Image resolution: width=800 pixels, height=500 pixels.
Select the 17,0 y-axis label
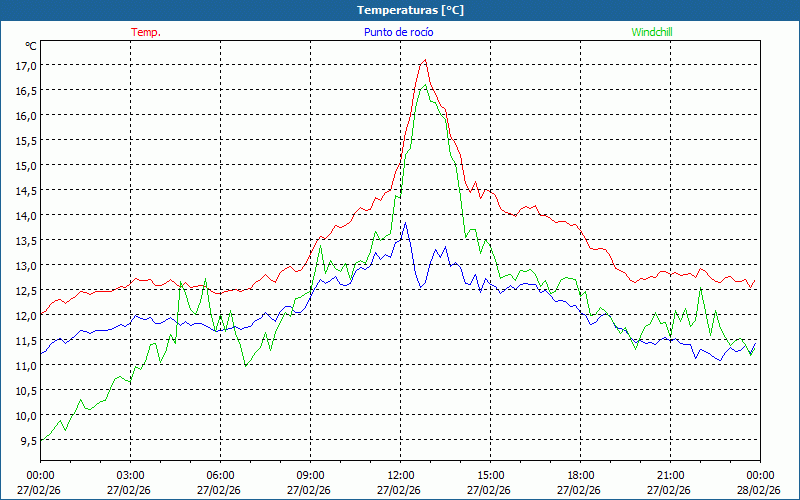[x=25, y=65]
